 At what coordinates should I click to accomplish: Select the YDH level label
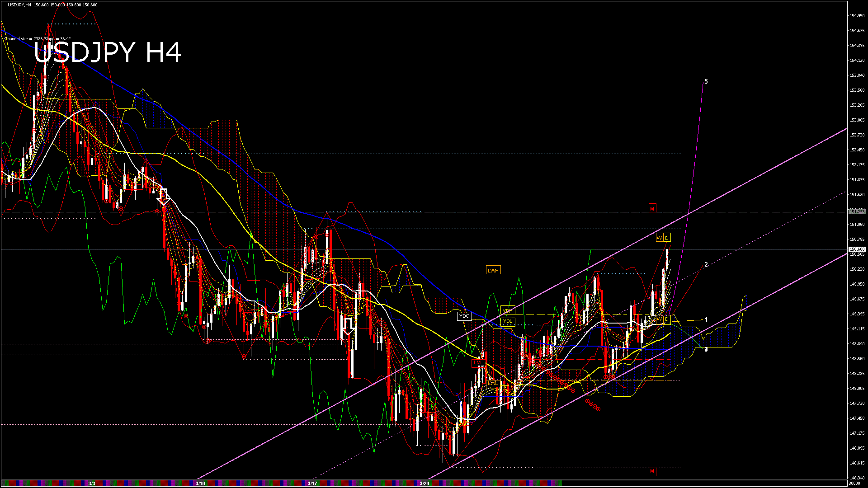pyautogui.click(x=508, y=310)
